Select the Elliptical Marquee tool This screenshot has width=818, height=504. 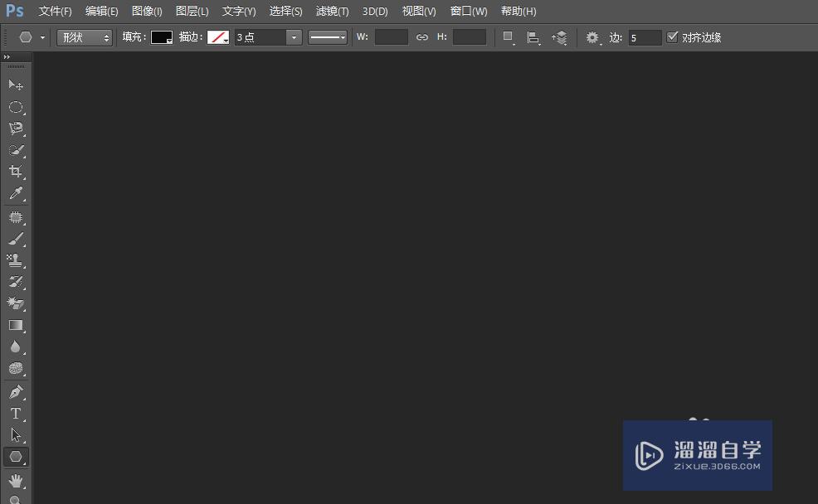(16, 107)
